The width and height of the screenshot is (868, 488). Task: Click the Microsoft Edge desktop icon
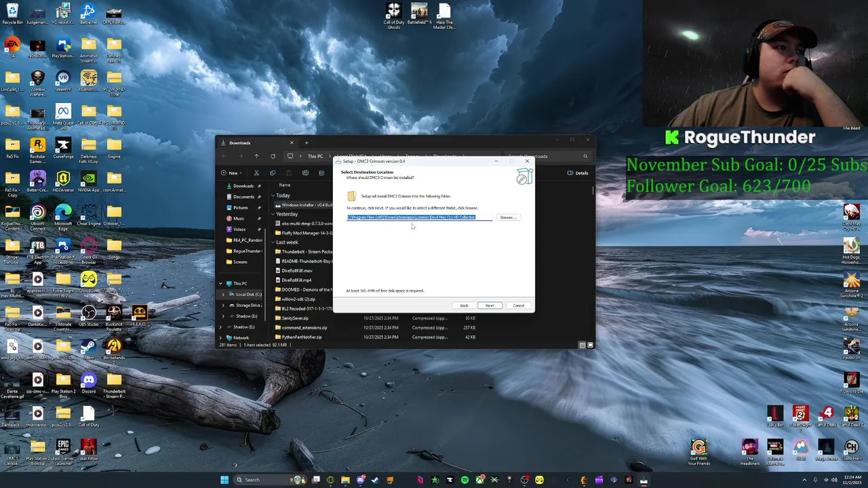coord(63,216)
